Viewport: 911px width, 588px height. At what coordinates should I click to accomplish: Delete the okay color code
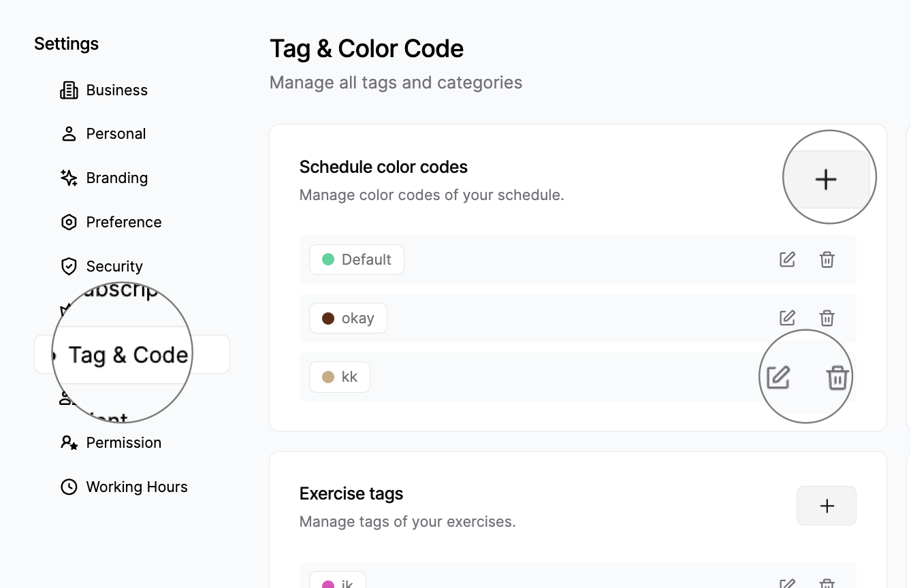click(827, 318)
